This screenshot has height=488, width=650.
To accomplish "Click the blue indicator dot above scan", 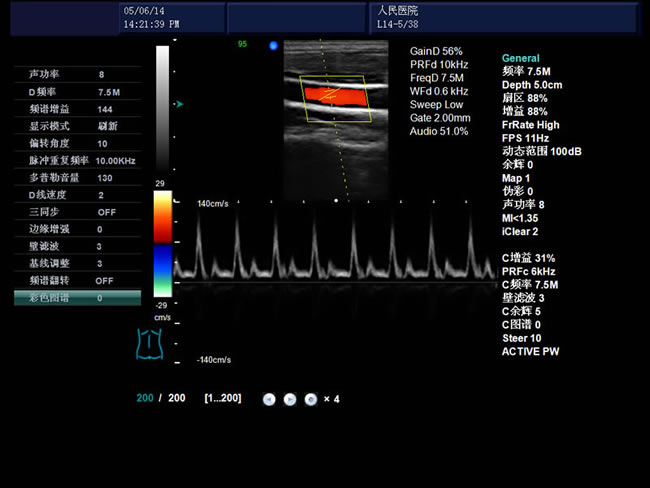I will coord(273,45).
